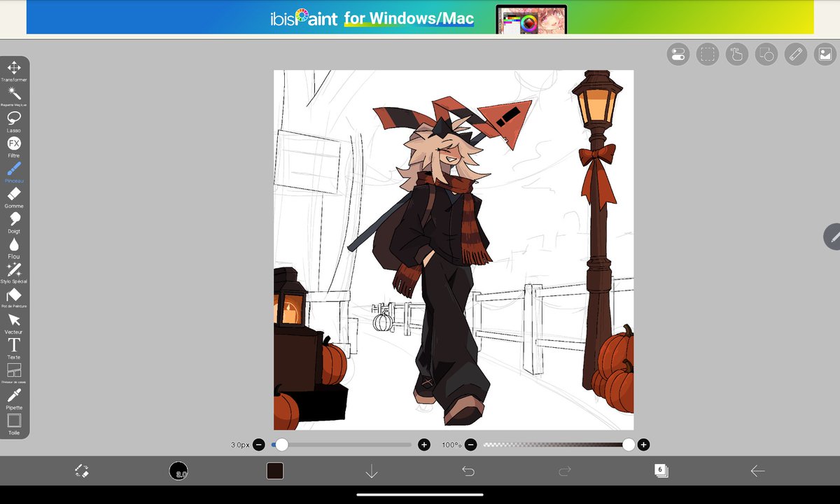
Task: Select the Flou blur tool
Action: point(14,248)
